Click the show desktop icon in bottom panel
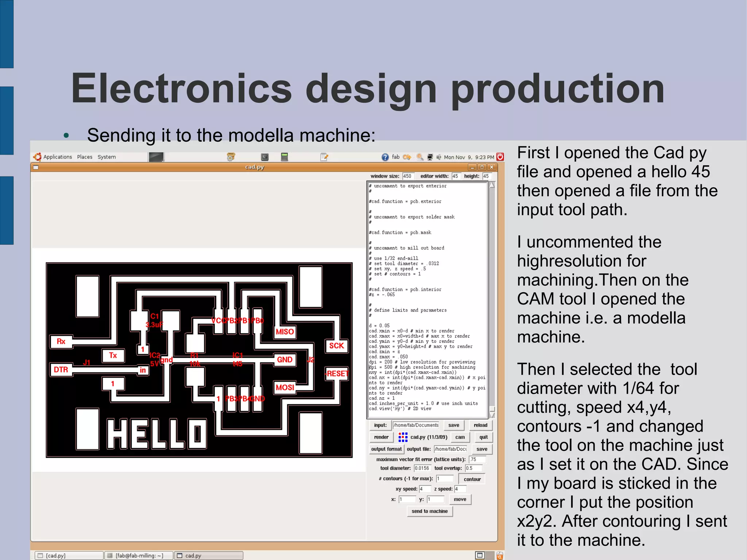The width and height of the screenshot is (747, 560). (480, 555)
